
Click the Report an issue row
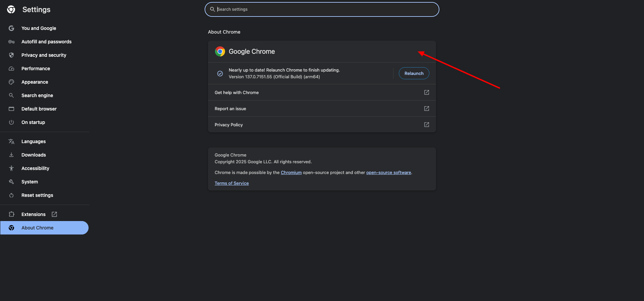pos(322,109)
